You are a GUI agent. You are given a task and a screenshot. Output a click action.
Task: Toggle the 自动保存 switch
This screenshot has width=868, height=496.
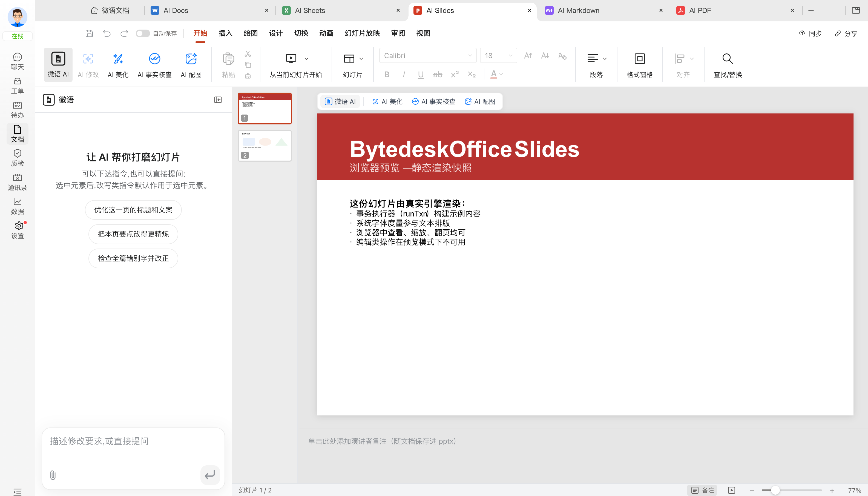click(143, 33)
